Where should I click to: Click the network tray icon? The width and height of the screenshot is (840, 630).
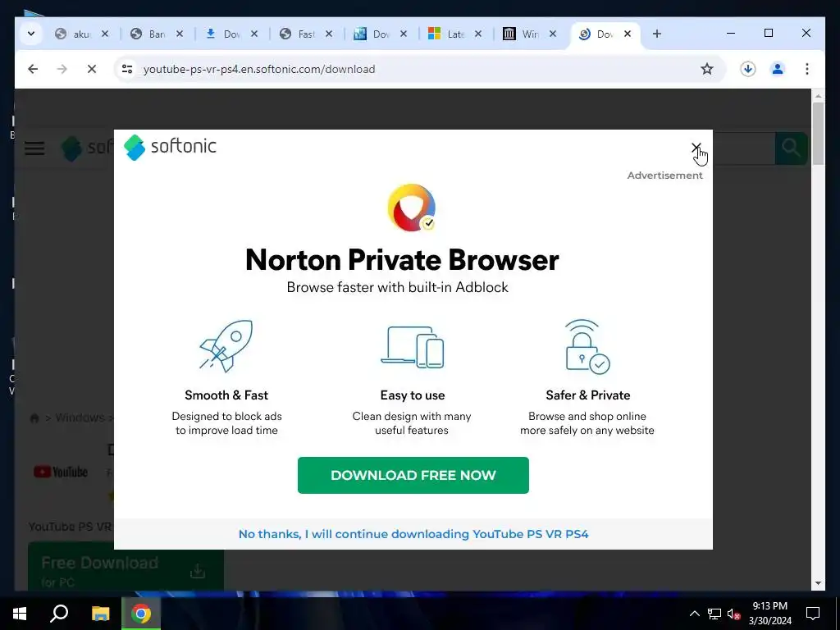[x=714, y=614]
